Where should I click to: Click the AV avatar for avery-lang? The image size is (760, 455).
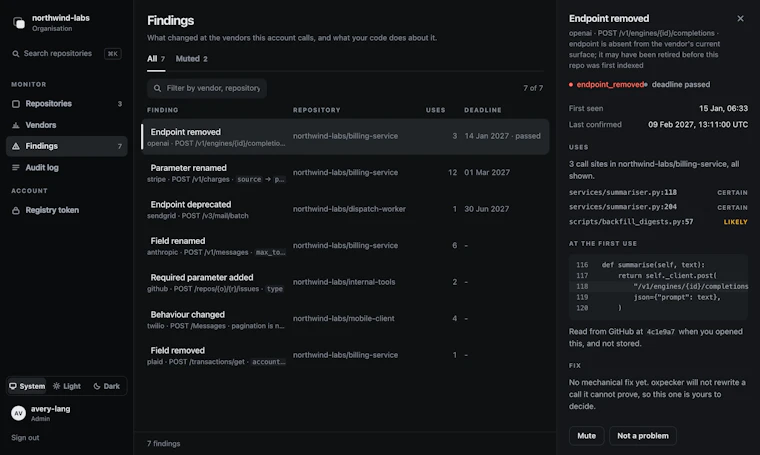[18, 413]
